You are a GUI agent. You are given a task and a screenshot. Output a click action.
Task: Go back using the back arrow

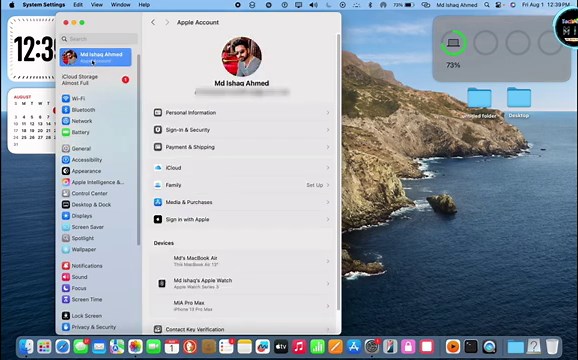coord(153,22)
